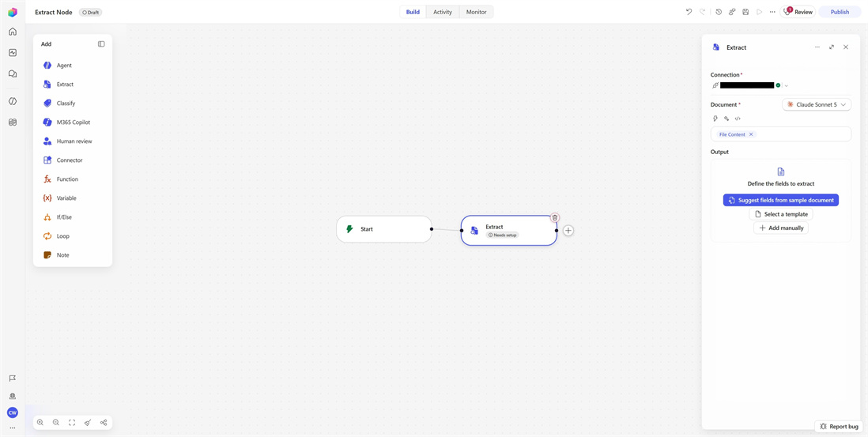Switch to the Build tab
Viewport: 868px width, 437px height.
point(413,12)
